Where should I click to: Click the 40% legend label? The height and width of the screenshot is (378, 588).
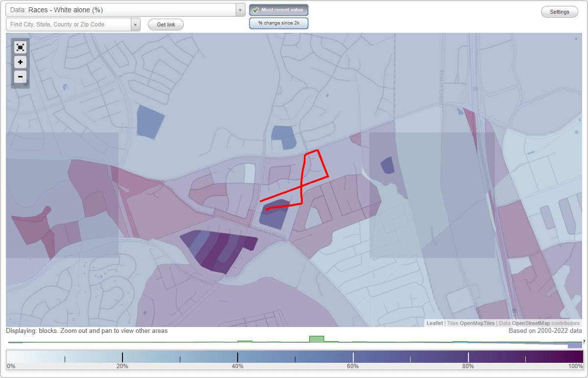(x=238, y=366)
